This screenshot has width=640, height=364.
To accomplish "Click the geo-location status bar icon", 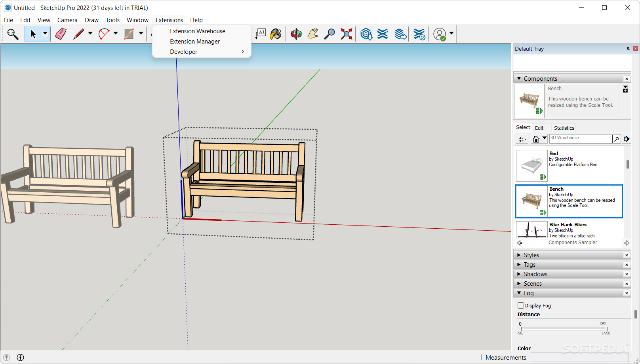I will (6, 357).
